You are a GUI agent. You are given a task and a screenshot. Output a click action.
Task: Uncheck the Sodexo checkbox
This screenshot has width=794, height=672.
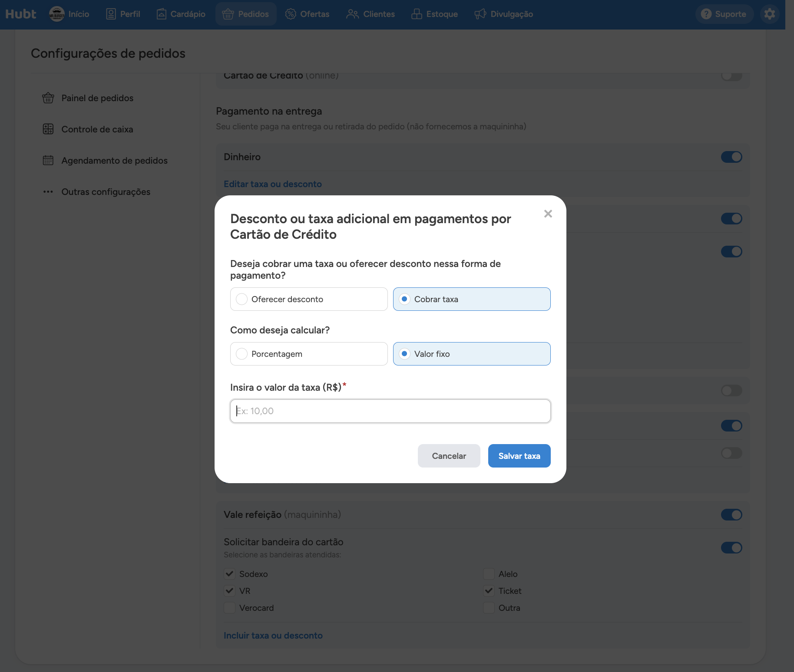(229, 574)
